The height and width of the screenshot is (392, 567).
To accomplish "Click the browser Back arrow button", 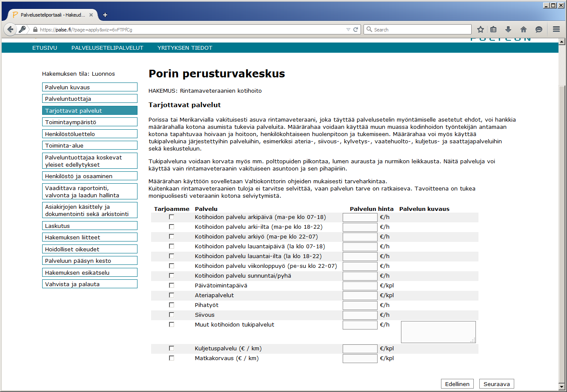I will tap(11, 30).
